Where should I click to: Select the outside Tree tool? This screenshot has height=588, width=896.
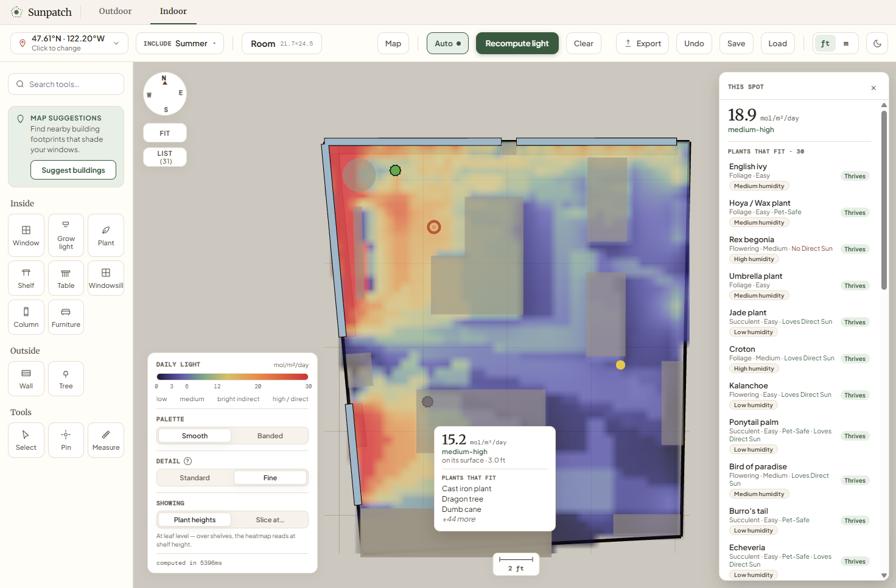(x=66, y=379)
